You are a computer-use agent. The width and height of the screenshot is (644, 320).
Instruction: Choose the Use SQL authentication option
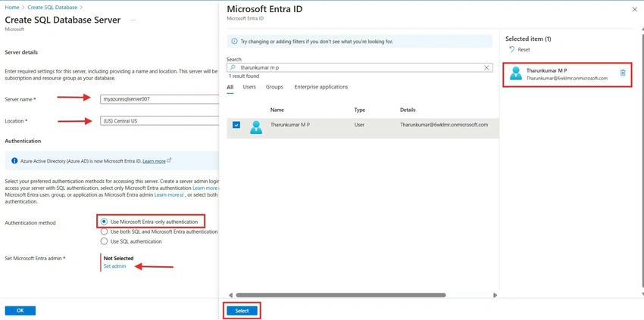[105, 241]
